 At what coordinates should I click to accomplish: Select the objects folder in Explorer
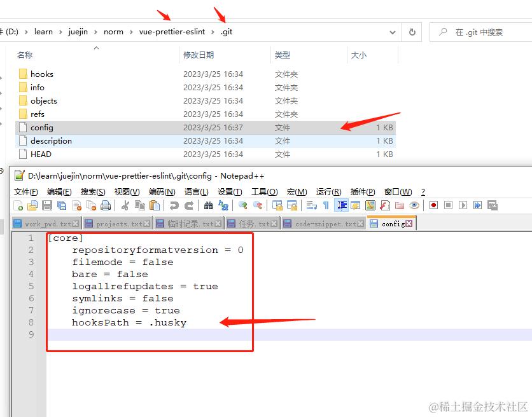[x=44, y=100]
